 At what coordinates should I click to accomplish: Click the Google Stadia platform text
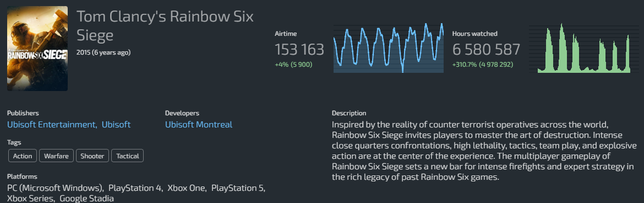coord(86,199)
